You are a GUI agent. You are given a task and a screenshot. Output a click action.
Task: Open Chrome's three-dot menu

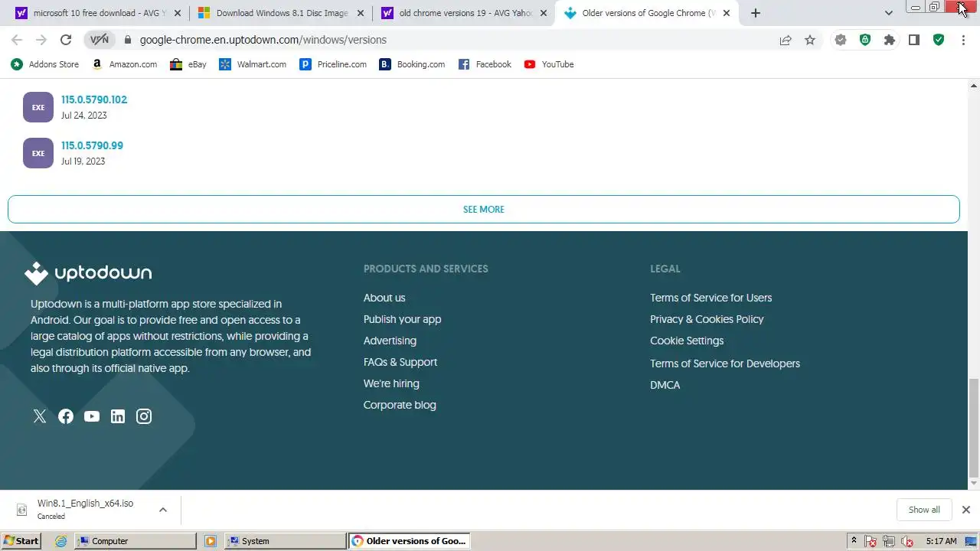pyautogui.click(x=963, y=40)
